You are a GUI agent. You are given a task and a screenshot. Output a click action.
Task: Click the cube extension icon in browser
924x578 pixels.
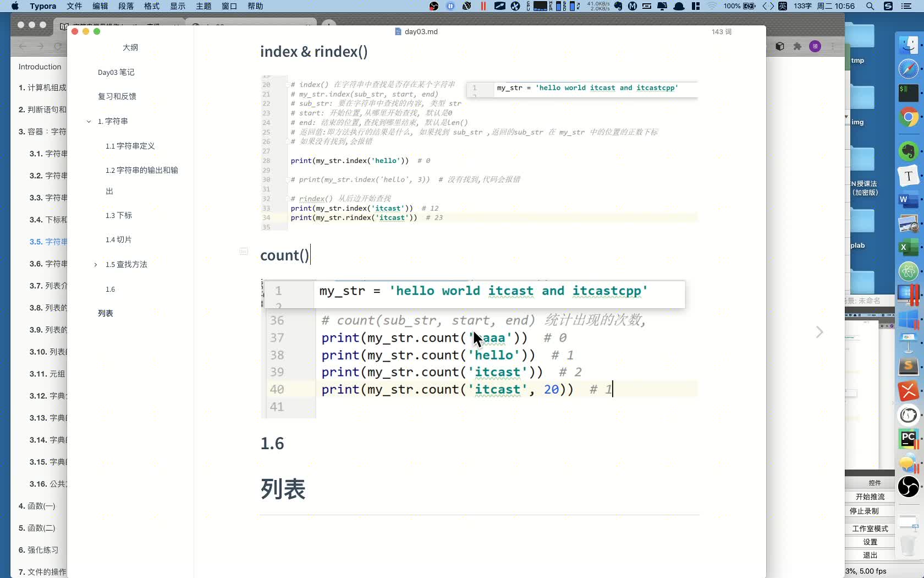click(x=780, y=46)
